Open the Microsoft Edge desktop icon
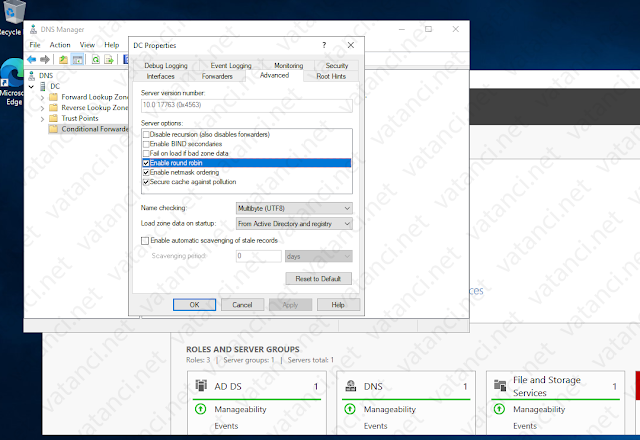The image size is (640, 440). point(12,73)
